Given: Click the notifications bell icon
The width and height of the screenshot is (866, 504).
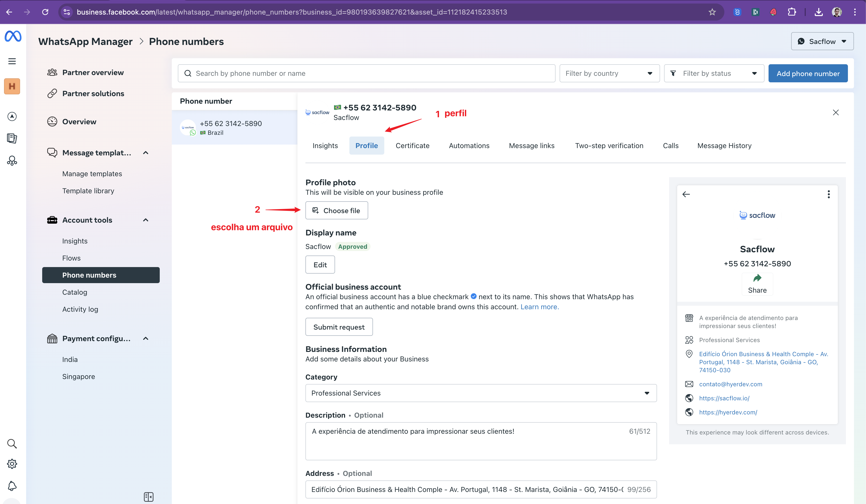Looking at the screenshot, I should [12, 485].
